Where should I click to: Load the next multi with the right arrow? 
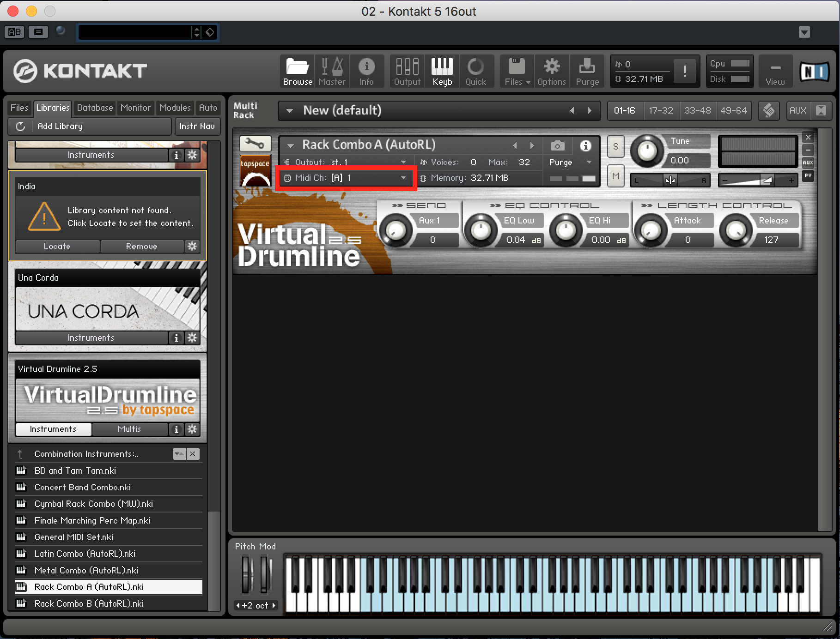[x=589, y=110]
